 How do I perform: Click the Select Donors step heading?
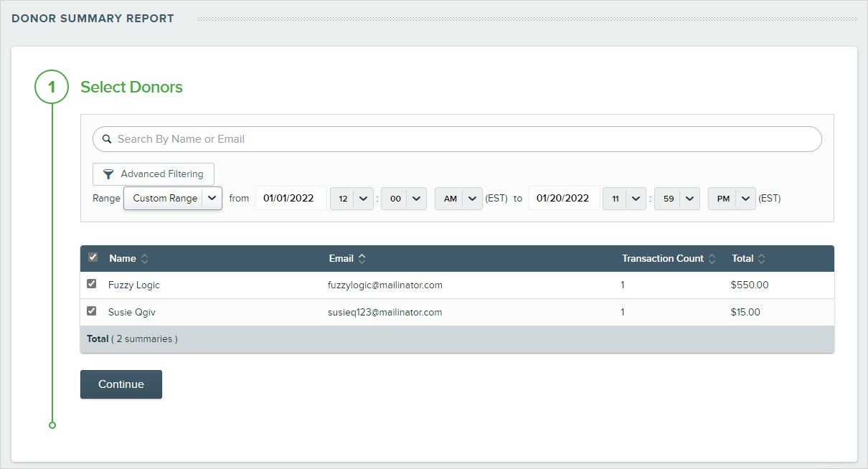click(131, 87)
